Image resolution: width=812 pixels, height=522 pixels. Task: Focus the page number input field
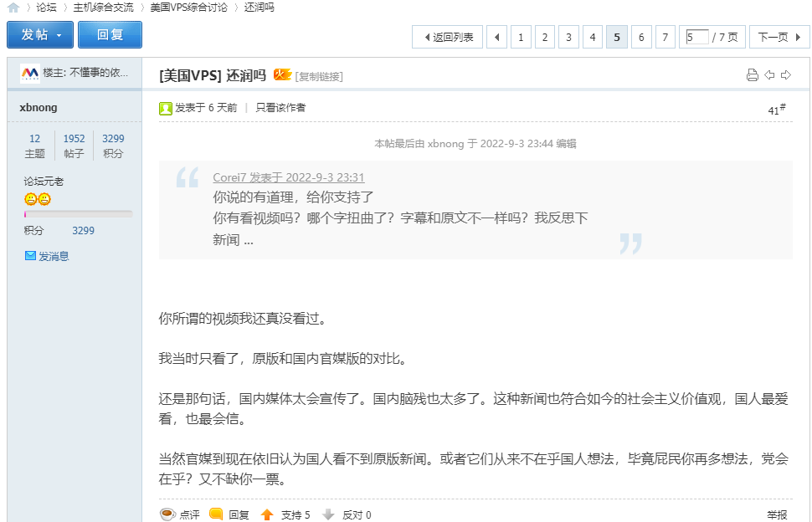coord(697,37)
